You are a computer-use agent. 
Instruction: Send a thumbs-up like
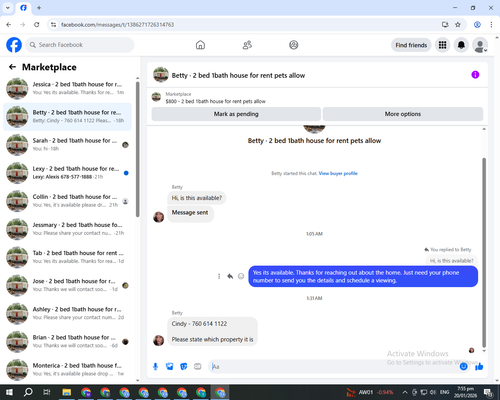pos(479,367)
